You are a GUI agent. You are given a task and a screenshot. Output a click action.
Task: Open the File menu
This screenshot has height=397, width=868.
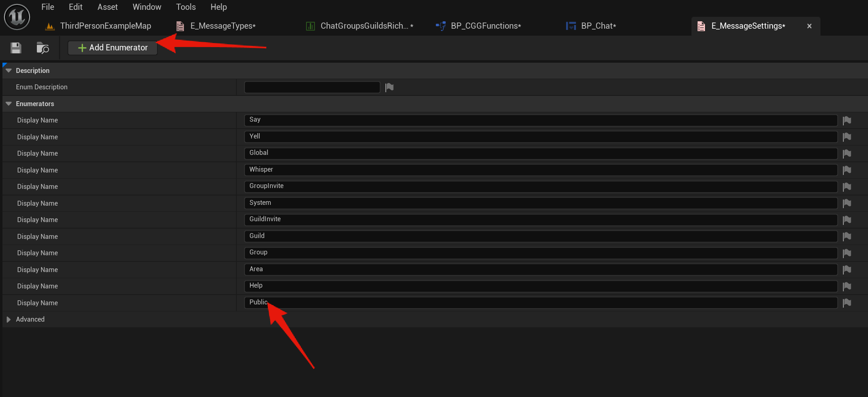tap(48, 7)
